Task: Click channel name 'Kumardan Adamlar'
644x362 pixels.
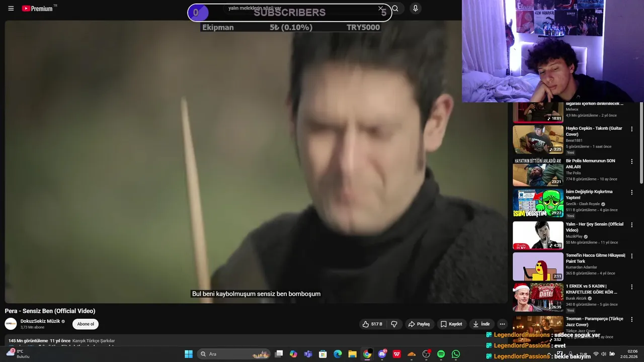Action: (x=581, y=267)
